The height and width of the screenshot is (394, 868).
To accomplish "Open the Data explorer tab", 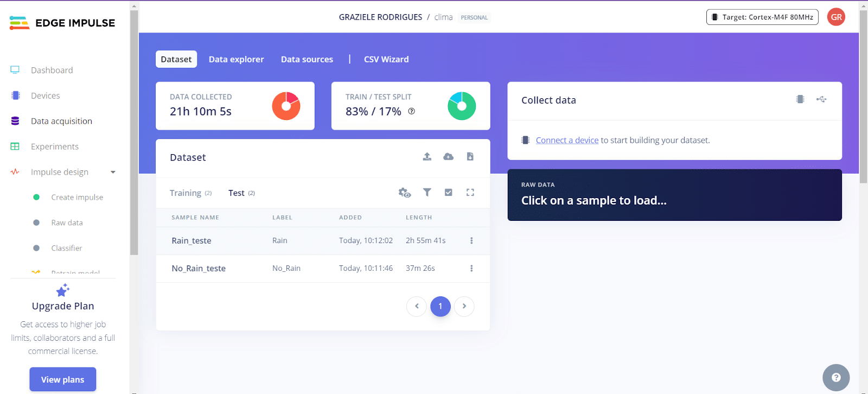I will coord(236,59).
